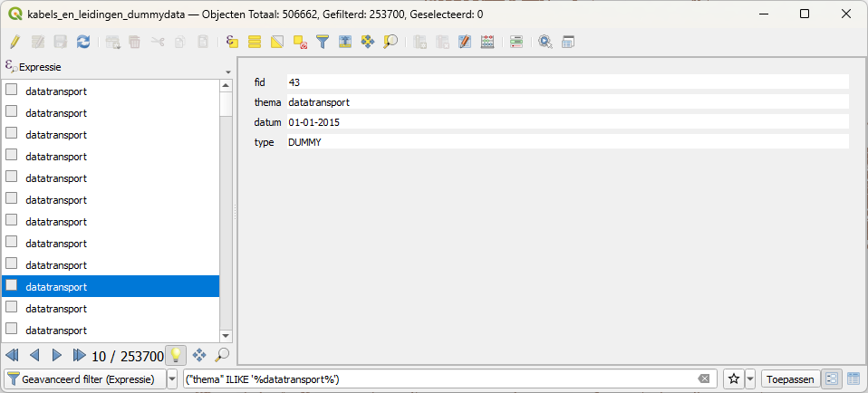Click the funnel Filter by form icon
The image size is (868, 393).
pos(323,42)
